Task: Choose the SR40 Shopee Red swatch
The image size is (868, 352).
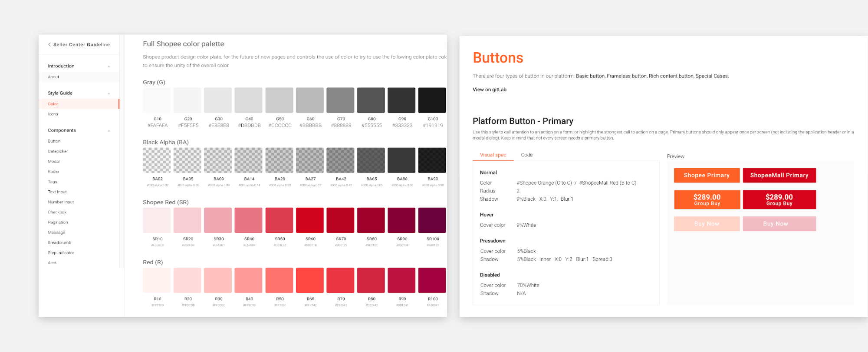Action: click(x=248, y=220)
